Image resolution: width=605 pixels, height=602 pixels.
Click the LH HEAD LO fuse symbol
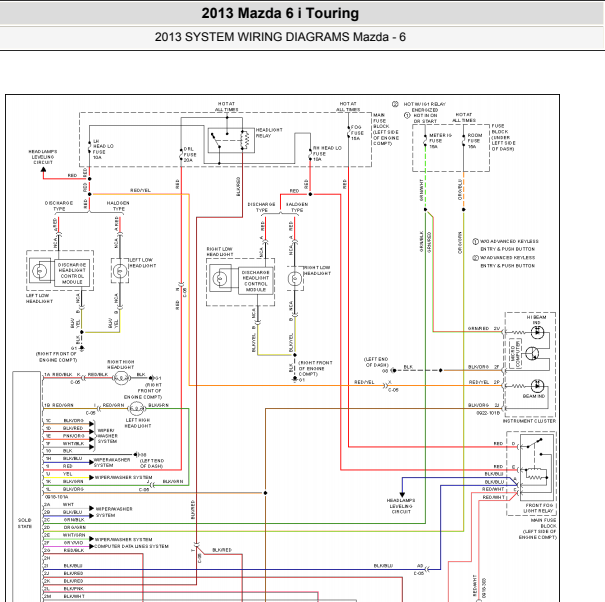[90, 145]
